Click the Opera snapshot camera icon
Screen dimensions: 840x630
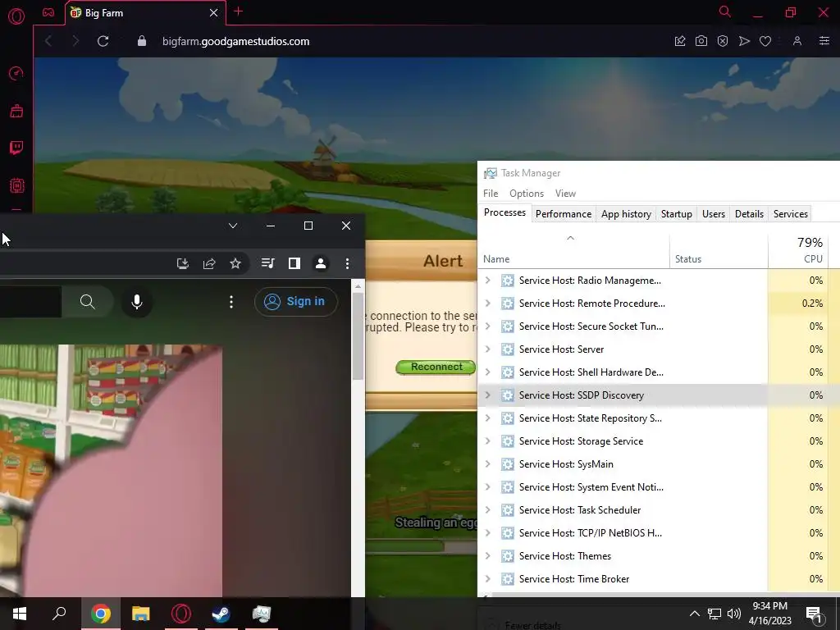pyautogui.click(x=701, y=41)
